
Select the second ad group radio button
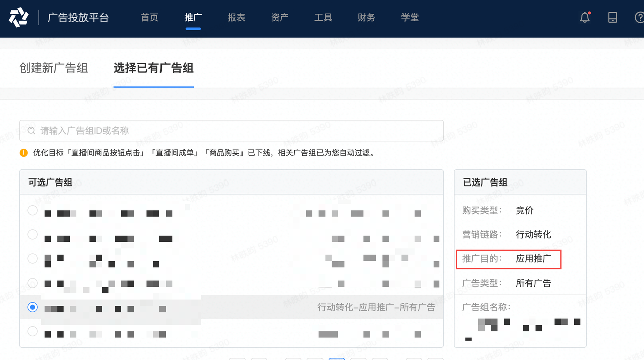[x=32, y=235]
